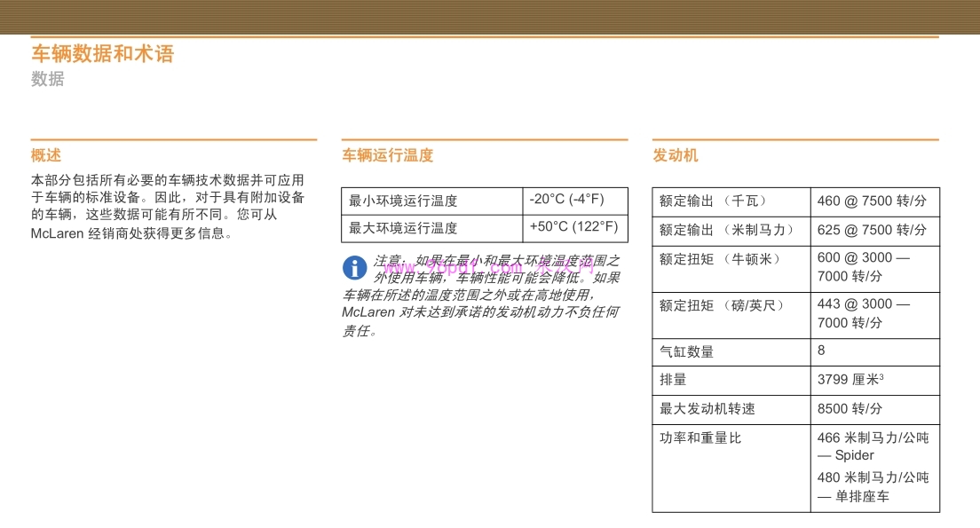Screen dimensions: 980x528
Task: Click the orange header bar at top
Action: point(490,13)
